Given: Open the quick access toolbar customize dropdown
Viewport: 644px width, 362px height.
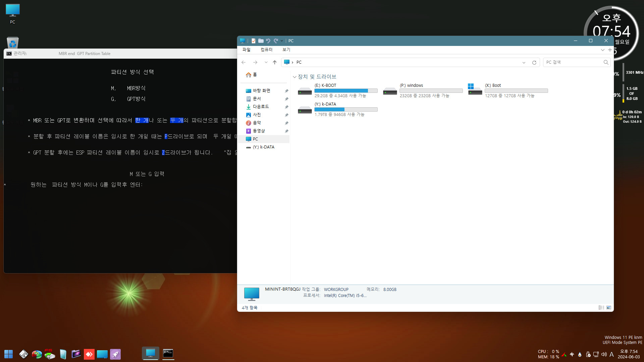Looking at the screenshot, I should pyautogui.click(x=282, y=41).
